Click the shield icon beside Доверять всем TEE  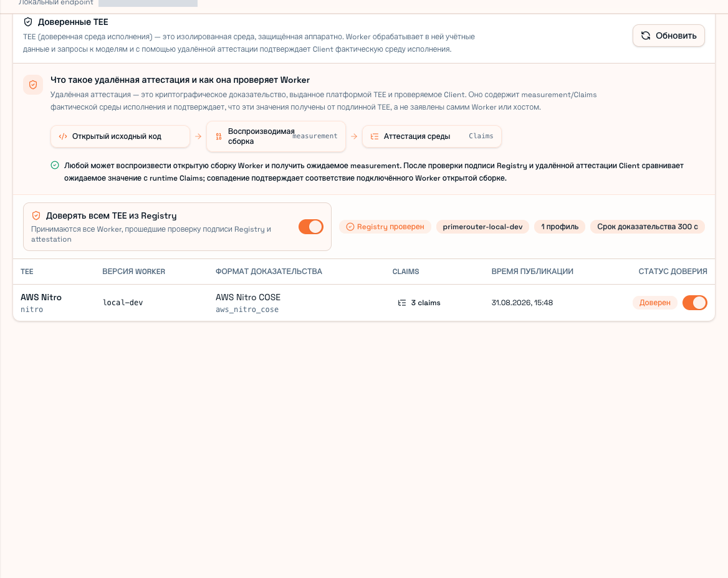[x=36, y=216]
